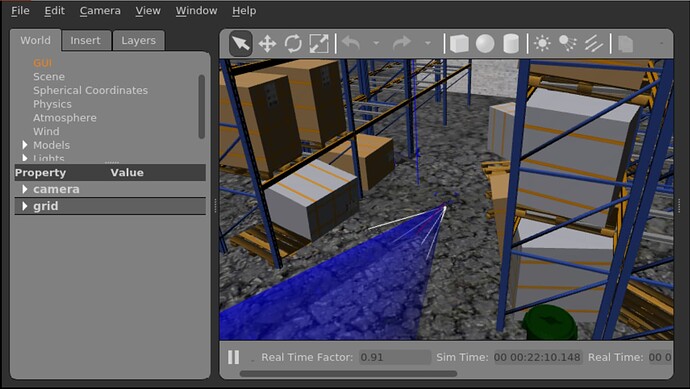Switch to the Layers tab
This screenshot has width=690, height=389.
[x=139, y=40]
